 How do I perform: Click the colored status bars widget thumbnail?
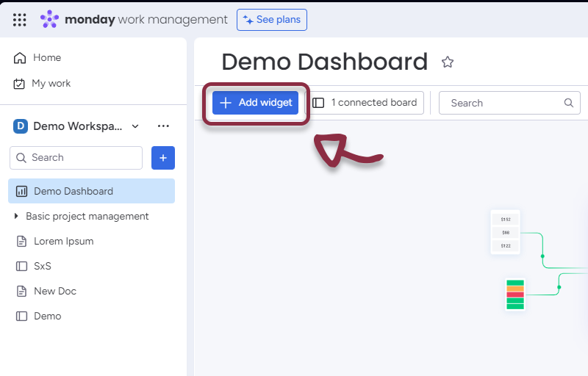tap(515, 294)
